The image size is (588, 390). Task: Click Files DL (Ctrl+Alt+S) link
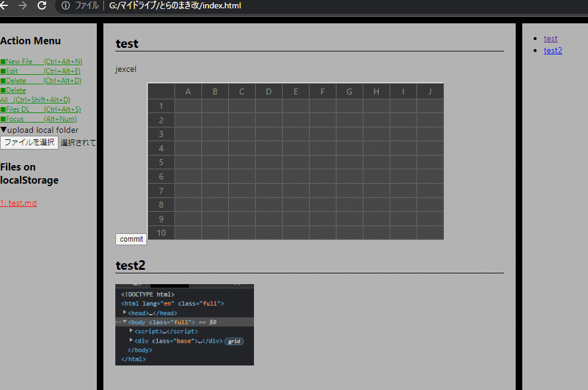41,109
